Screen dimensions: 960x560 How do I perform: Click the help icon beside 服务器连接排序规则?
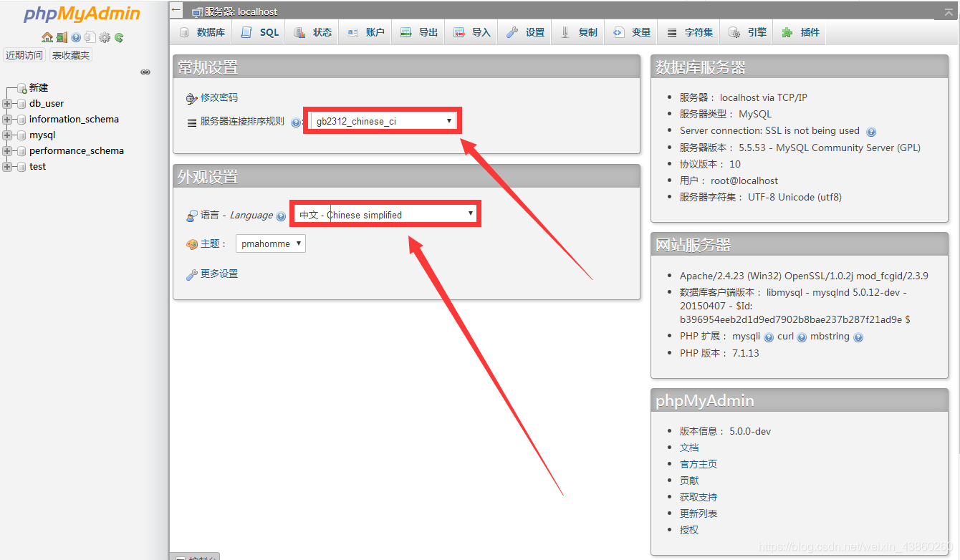click(296, 122)
